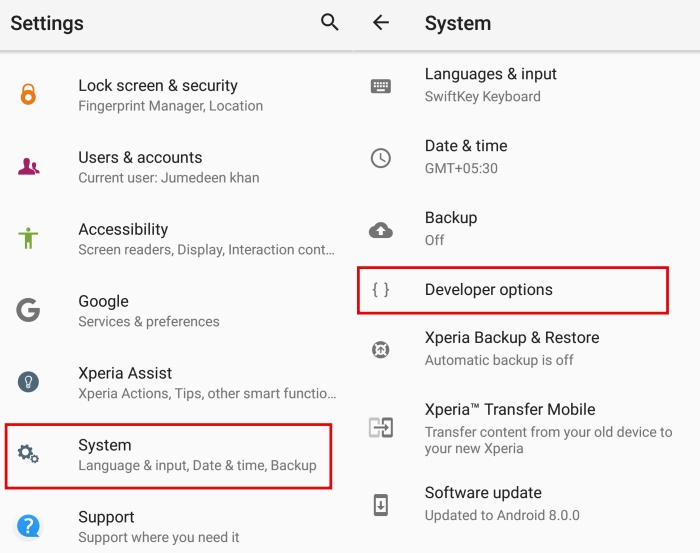Tap the search magnifier icon in Settings
The height and width of the screenshot is (553, 700).
pos(329,22)
